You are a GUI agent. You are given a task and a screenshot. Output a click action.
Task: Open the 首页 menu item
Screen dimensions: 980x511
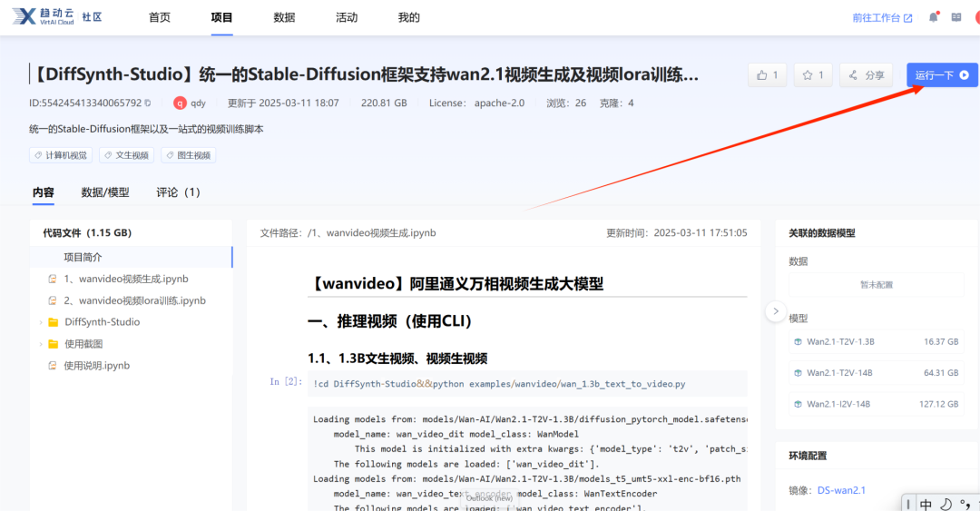160,17
